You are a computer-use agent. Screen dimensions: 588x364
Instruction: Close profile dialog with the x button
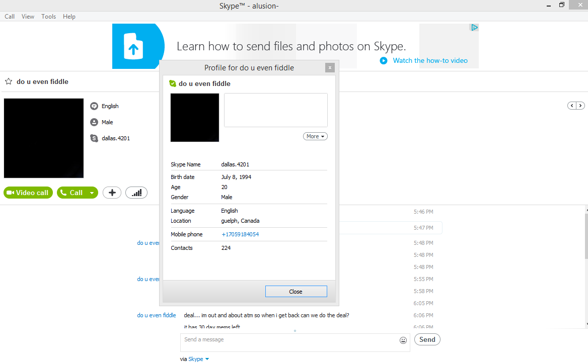330,68
